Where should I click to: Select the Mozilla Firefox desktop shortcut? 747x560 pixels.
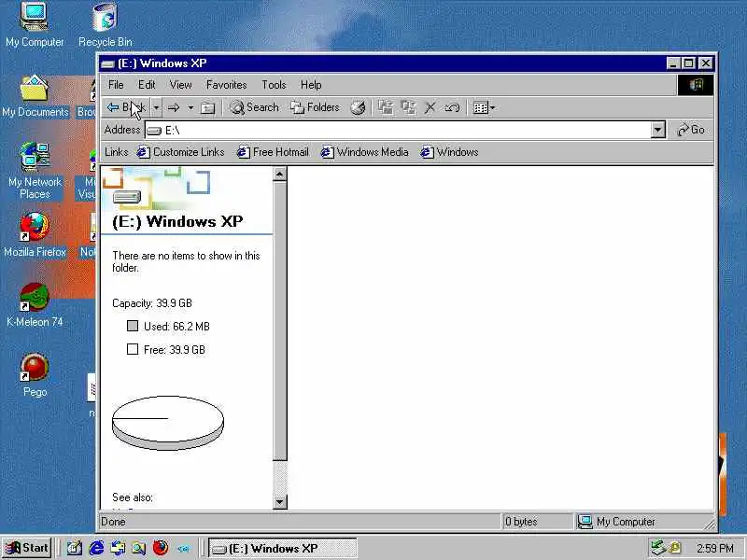pyautogui.click(x=35, y=235)
